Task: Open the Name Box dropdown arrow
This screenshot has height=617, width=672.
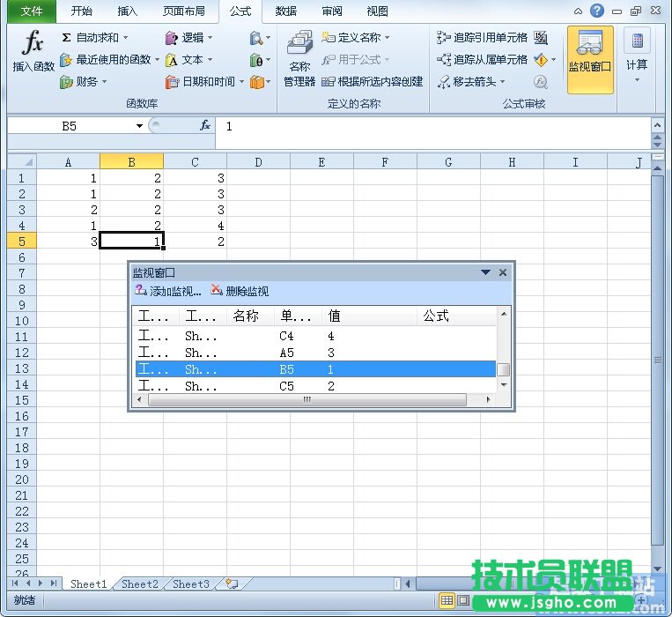Action: click(139, 126)
